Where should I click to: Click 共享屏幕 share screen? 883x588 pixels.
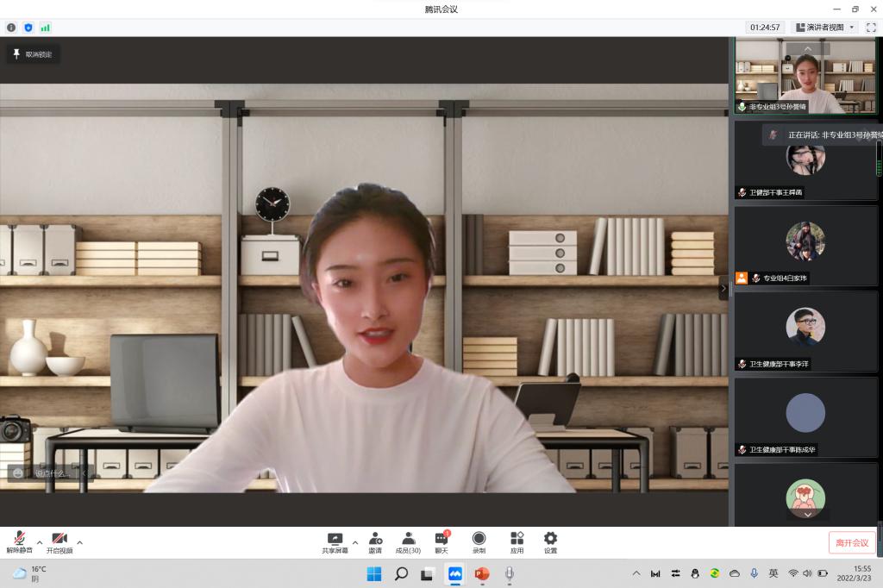click(335, 542)
